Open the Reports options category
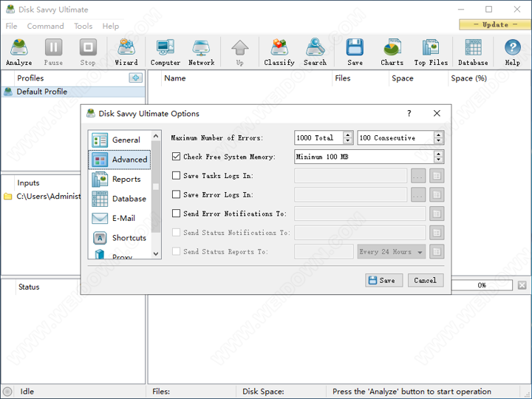532x399 pixels. tap(120, 179)
